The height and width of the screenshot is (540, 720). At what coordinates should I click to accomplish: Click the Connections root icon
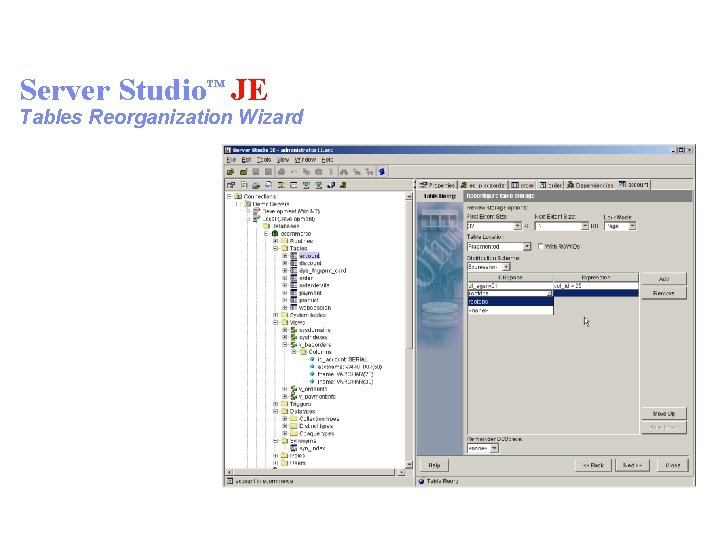[x=238, y=197]
